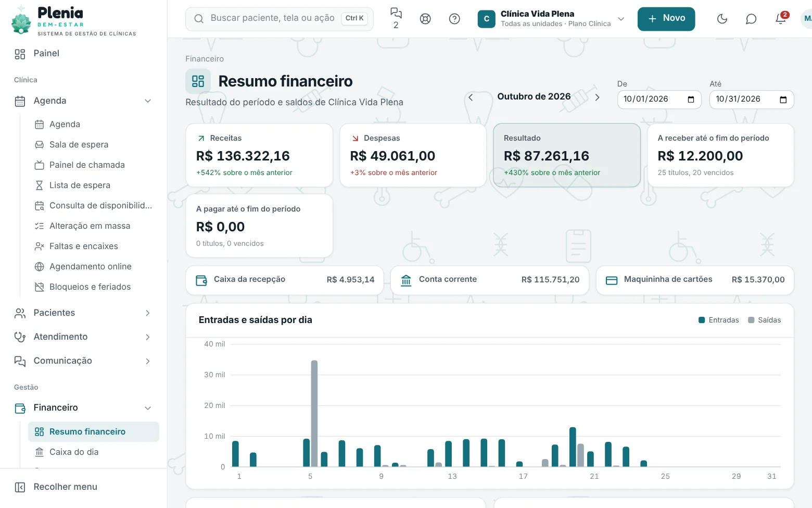Open notifications bell with 2 alerts
This screenshot has height=508, width=812.
[780, 19]
